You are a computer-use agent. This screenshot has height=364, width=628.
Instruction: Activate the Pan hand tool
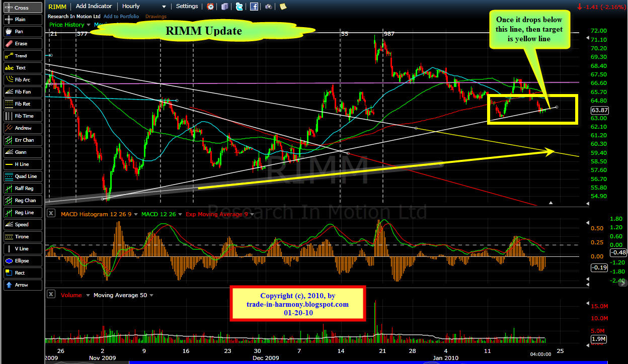[x=22, y=32]
